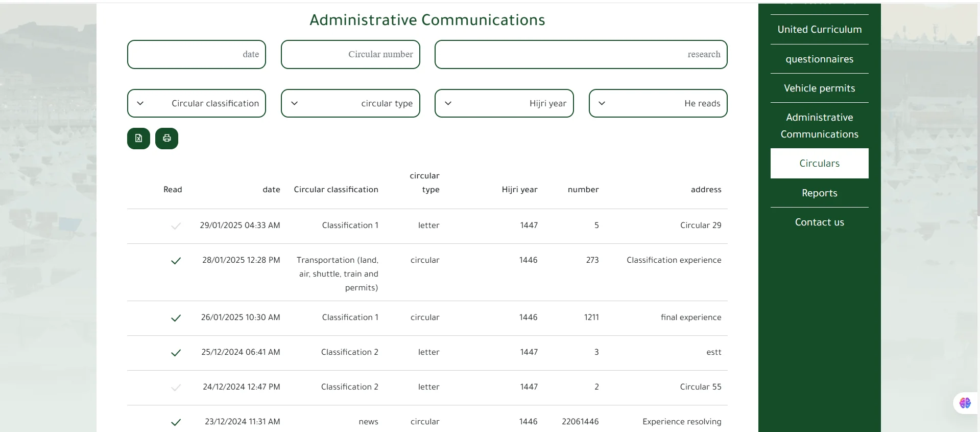Toggle read checkmark for estt row

point(176,353)
